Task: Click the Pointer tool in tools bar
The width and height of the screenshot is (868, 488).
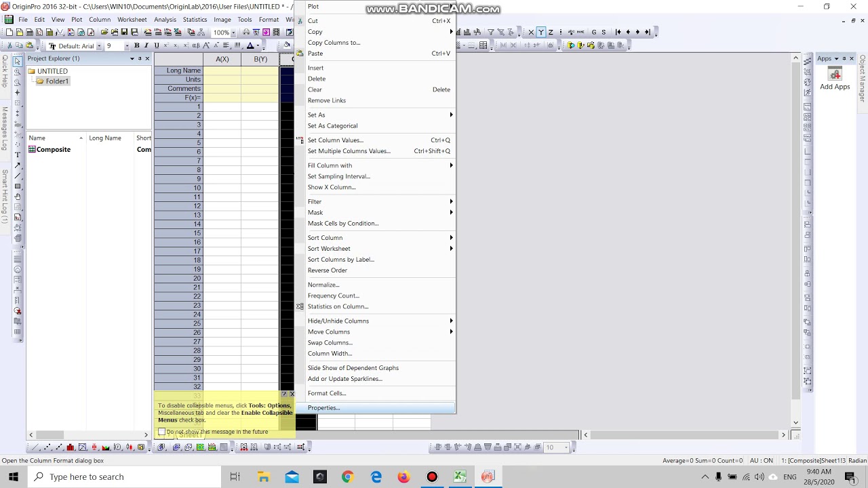Action: (17, 61)
